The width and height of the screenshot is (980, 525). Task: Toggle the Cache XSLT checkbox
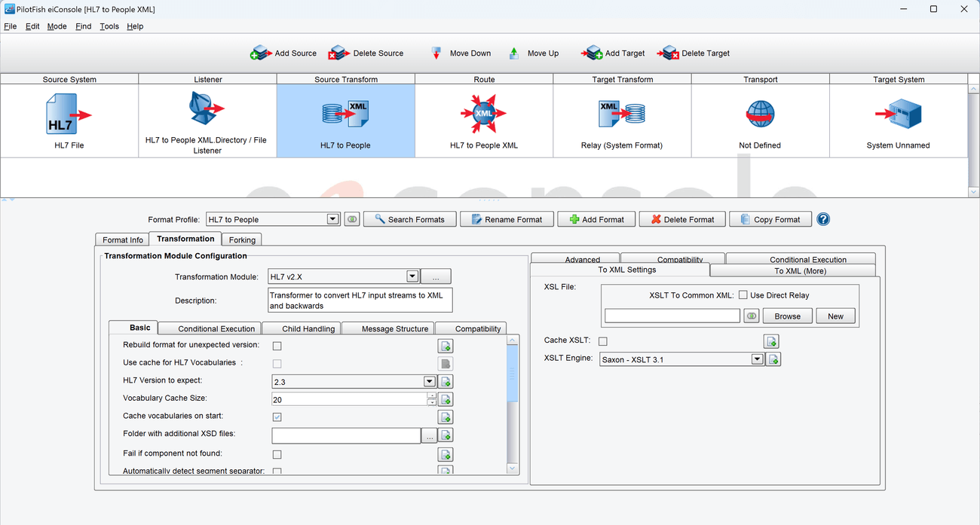pos(602,341)
